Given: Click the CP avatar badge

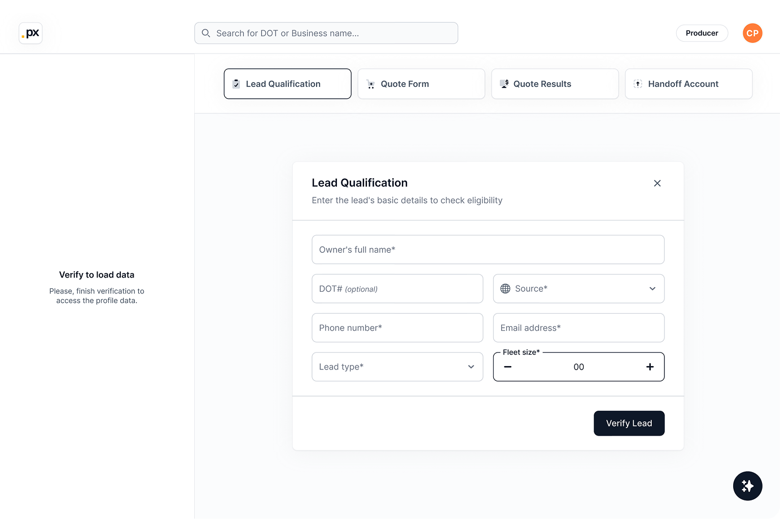Looking at the screenshot, I should coord(752,33).
